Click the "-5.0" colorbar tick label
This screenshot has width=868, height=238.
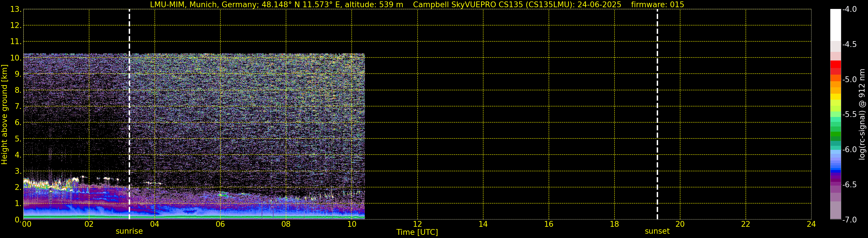[850, 79]
